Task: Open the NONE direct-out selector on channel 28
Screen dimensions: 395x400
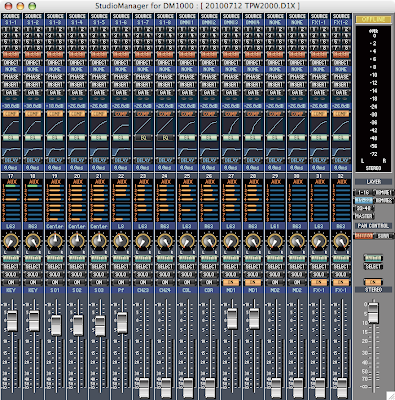Action: coord(253,69)
